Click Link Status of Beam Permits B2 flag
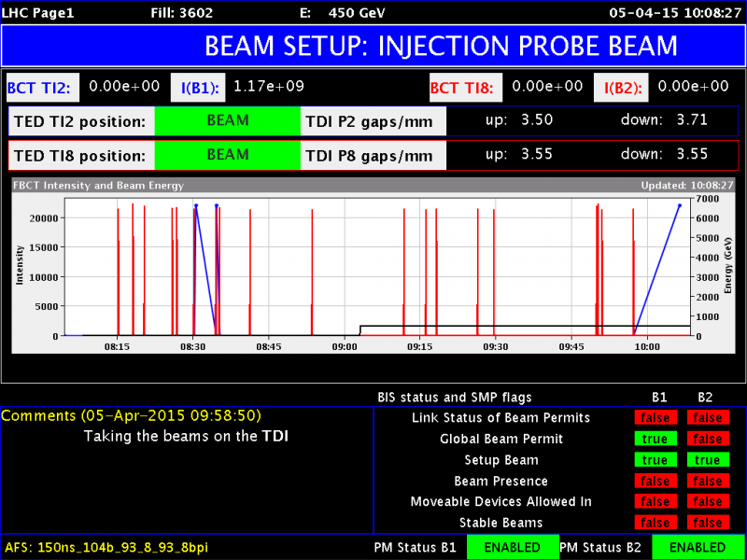The width and height of the screenshot is (747, 560). [x=707, y=418]
